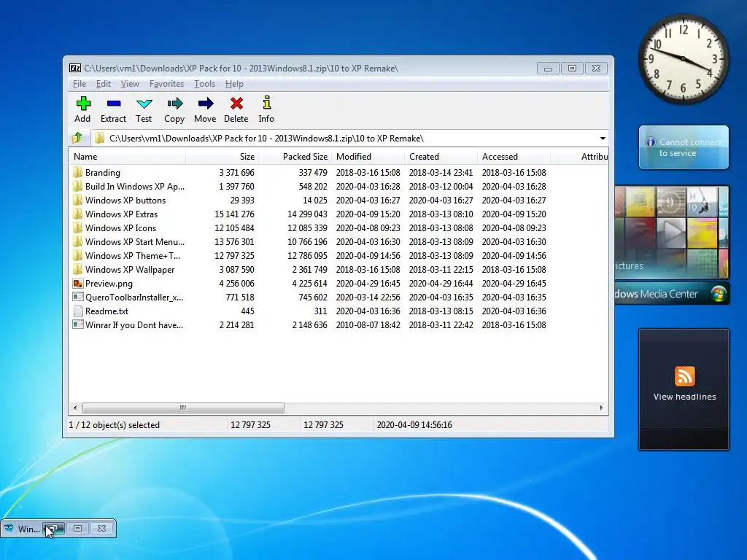
Task: Sort by the Created column header
Action: tap(441, 156)
